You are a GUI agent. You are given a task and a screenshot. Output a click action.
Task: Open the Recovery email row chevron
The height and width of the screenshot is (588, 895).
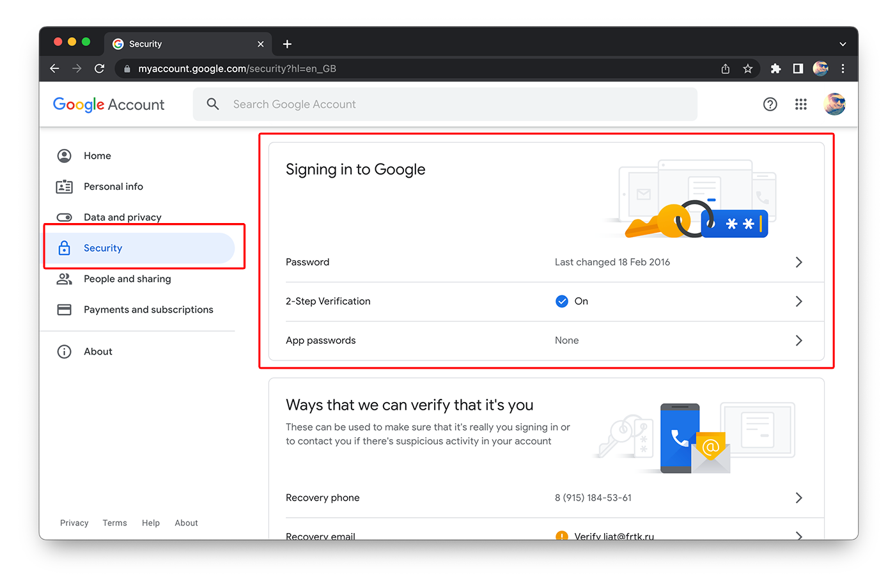798,536
